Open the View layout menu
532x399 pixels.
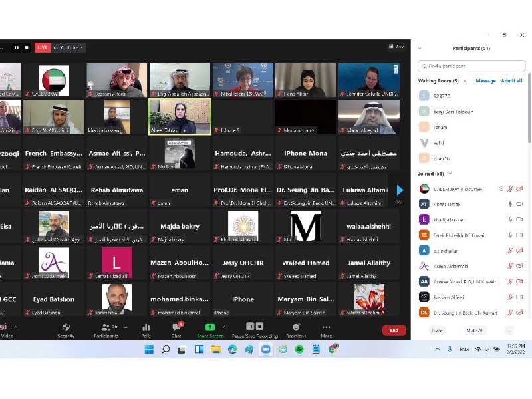click(x=397, y=47)
